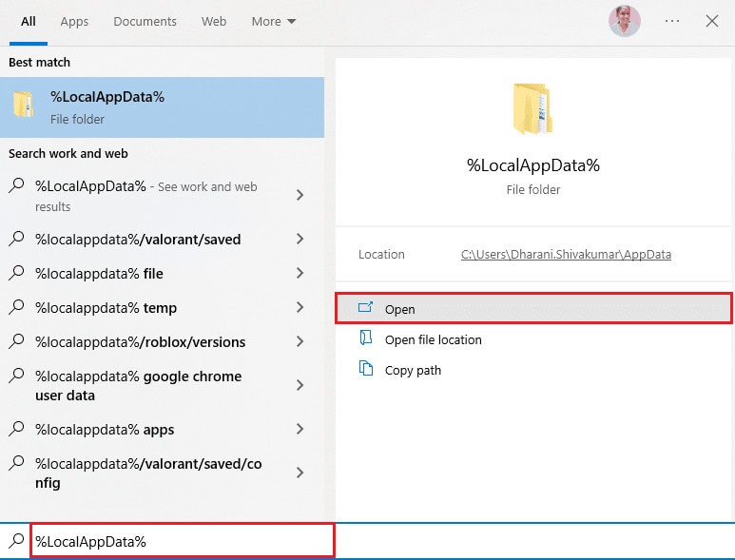Click the Copy path icon
The width and height of the screenshot is (735, 560).
(x=366, y=368)
